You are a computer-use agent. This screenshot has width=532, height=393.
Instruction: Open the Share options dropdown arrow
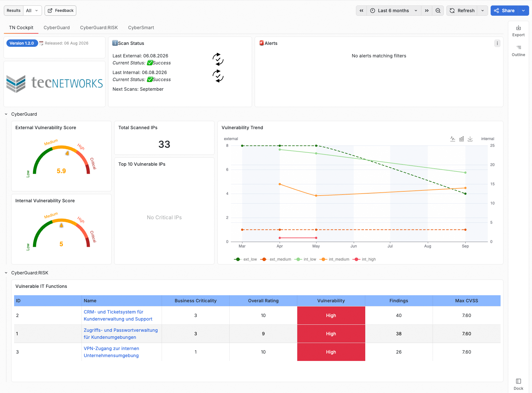pyautogui.click(x=523, y=11)
